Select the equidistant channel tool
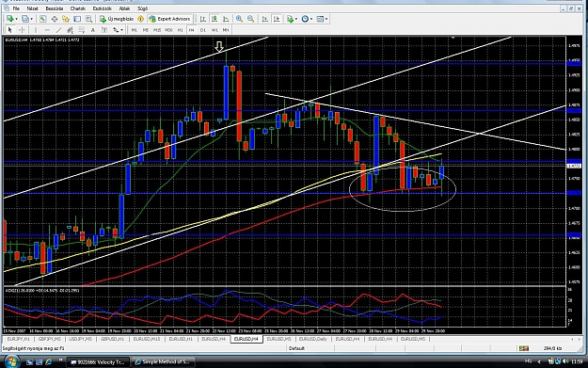 [x=71, y=29]
